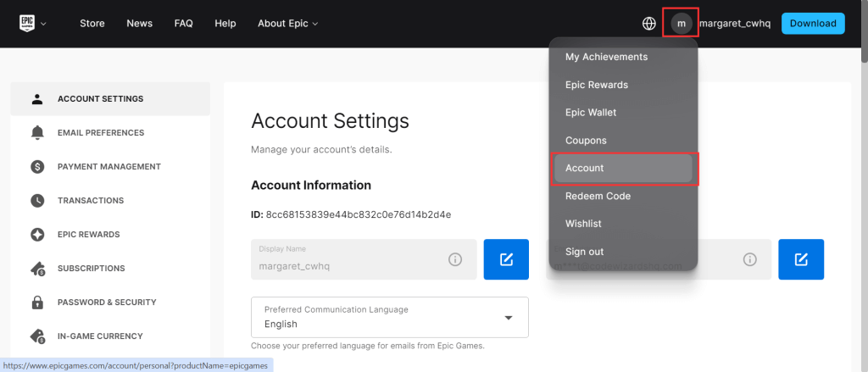The image size is (868, 372).
Task: Click the email field info icon
Action: point(749,259)
